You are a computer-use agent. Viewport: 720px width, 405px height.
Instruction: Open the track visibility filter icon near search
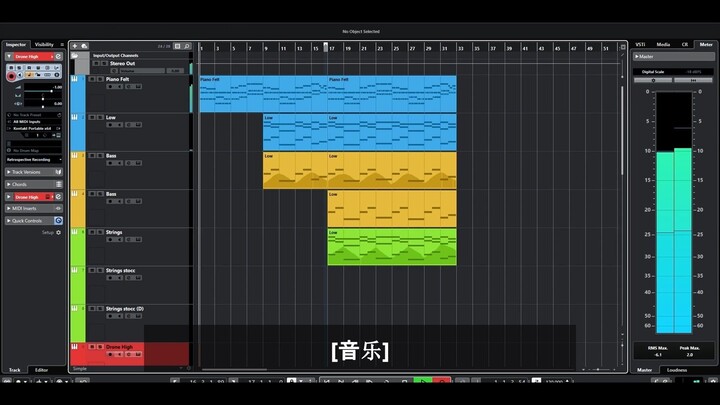178,46
